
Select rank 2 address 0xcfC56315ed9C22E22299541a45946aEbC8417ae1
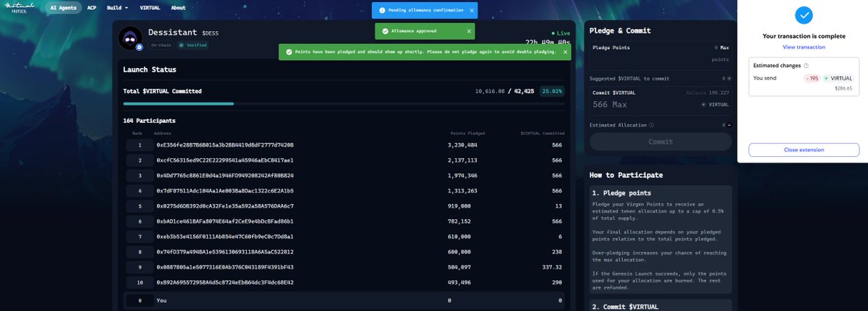coord(225,160)
